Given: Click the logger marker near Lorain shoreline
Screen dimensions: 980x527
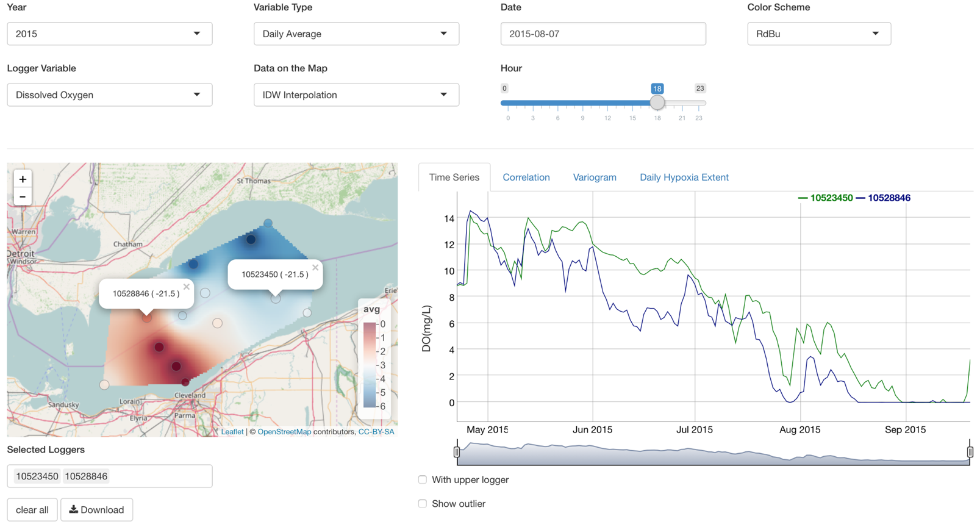Looking at the screenshot, I should point(104,385).
